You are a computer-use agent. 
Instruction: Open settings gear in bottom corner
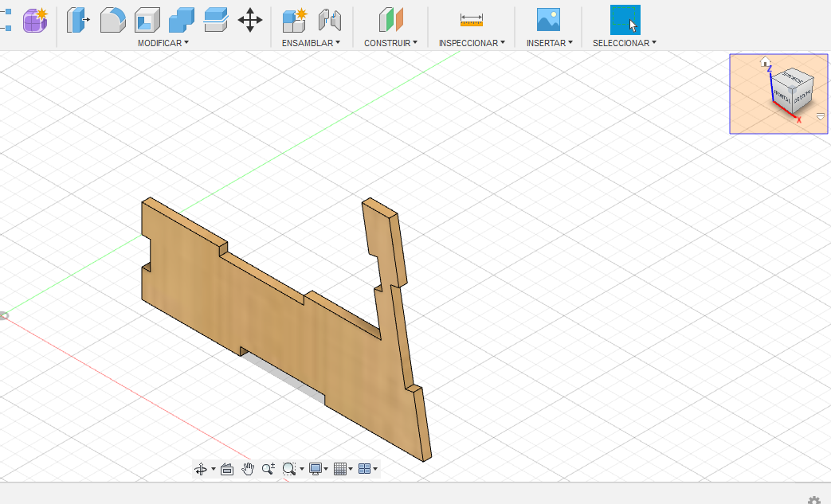(x=814, y=500)
